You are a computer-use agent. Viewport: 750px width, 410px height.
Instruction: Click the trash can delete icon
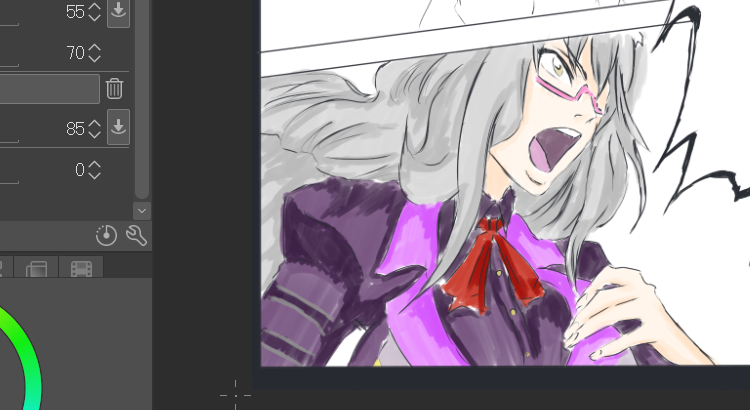(114, 89)
